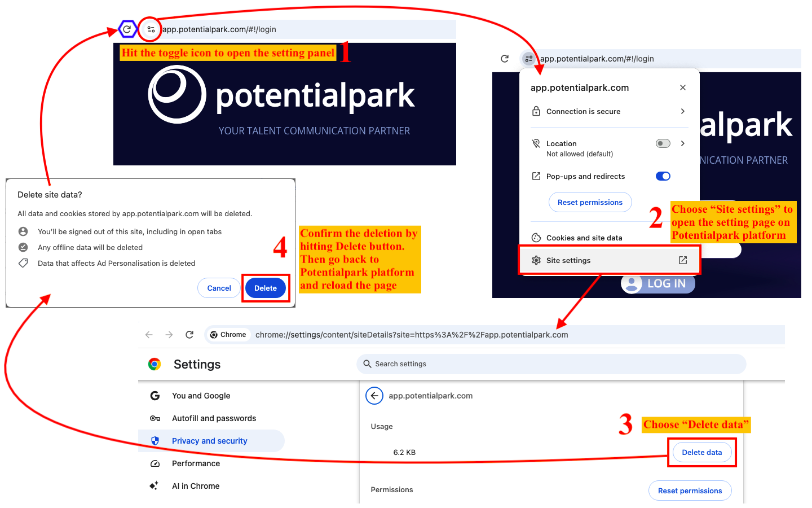Click the speedometer icon beside Performance
The width and height of the screenshot is (812, 508).
click(x=155, y=463)
